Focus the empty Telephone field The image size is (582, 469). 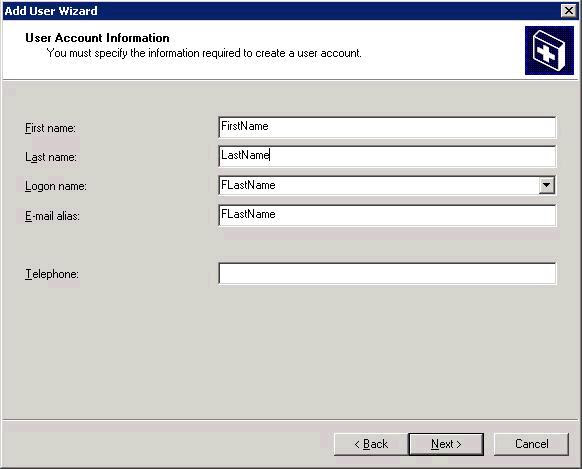387,273
